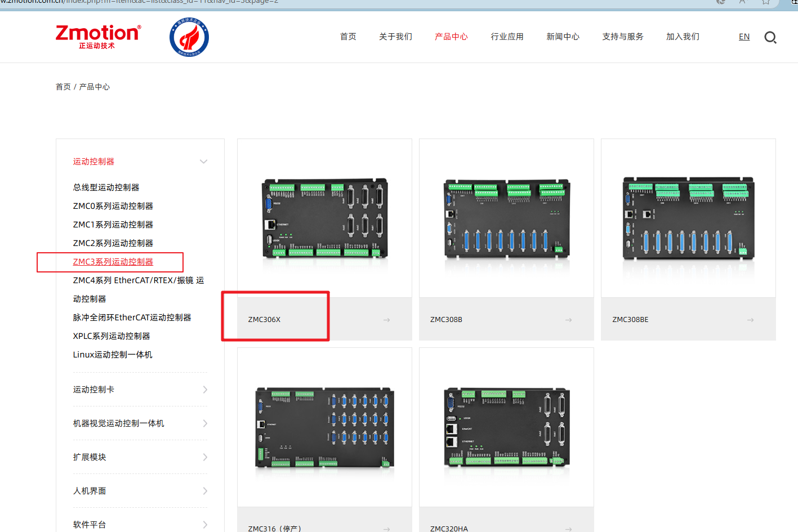The width and height of the screenshot is (798, 532).
Task: Open the 首页 nav menu item
Action: coord(348,37)
